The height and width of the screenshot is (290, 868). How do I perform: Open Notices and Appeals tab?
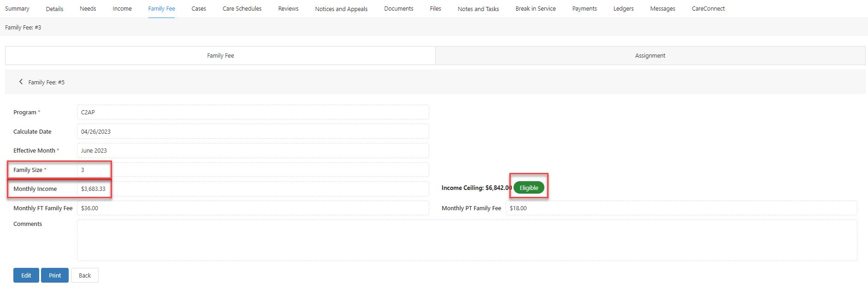341,9
